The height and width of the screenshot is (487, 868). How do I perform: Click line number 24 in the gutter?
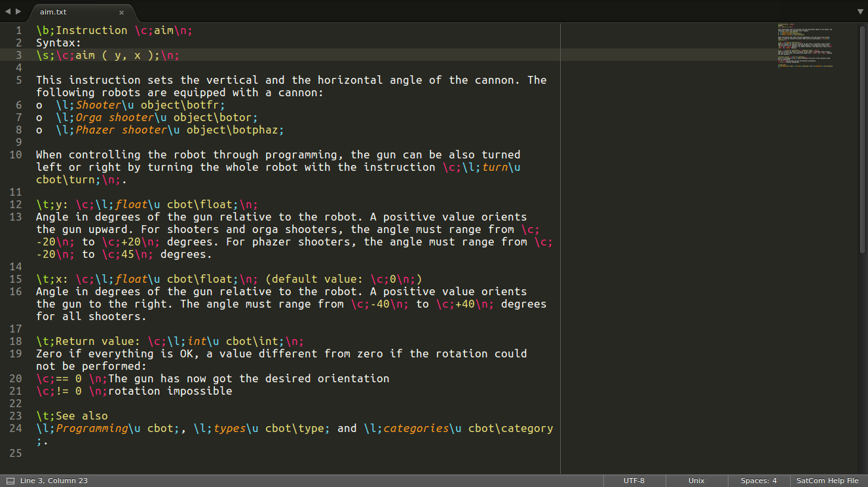(x=14, y=428)
